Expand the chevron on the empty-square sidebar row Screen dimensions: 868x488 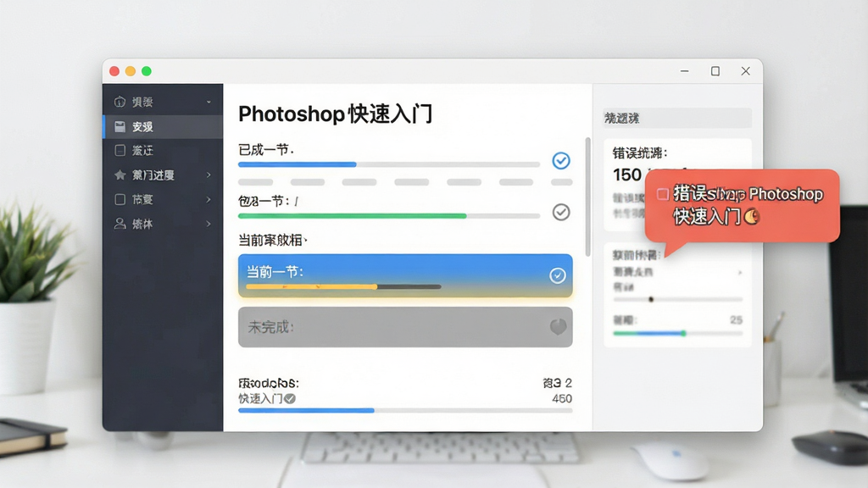[x=209, y=199]
